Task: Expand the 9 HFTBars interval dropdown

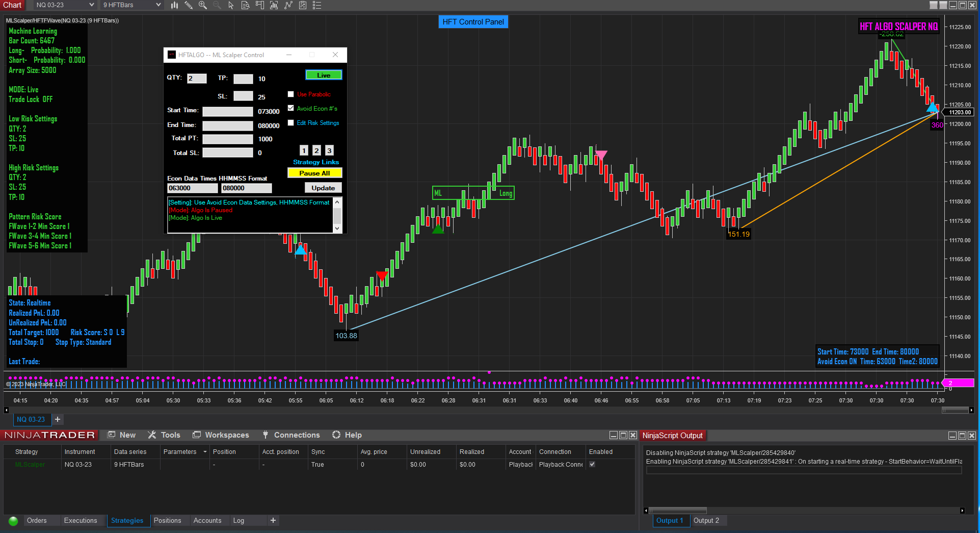Action: 158,5
